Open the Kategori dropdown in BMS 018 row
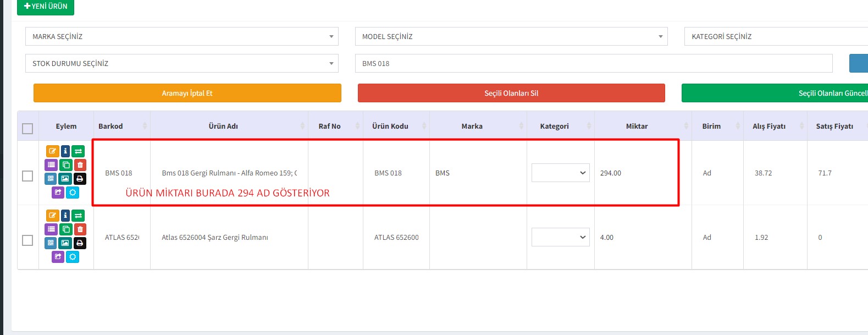868x335 pixels. [x=560, y=173]
